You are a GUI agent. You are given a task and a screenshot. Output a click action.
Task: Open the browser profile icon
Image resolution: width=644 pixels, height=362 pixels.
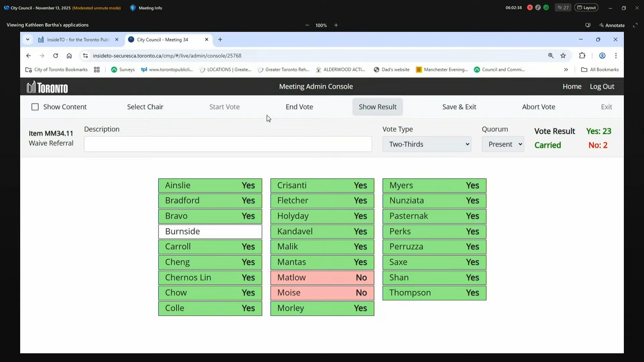pyautogui.click(x=602, y=56)
